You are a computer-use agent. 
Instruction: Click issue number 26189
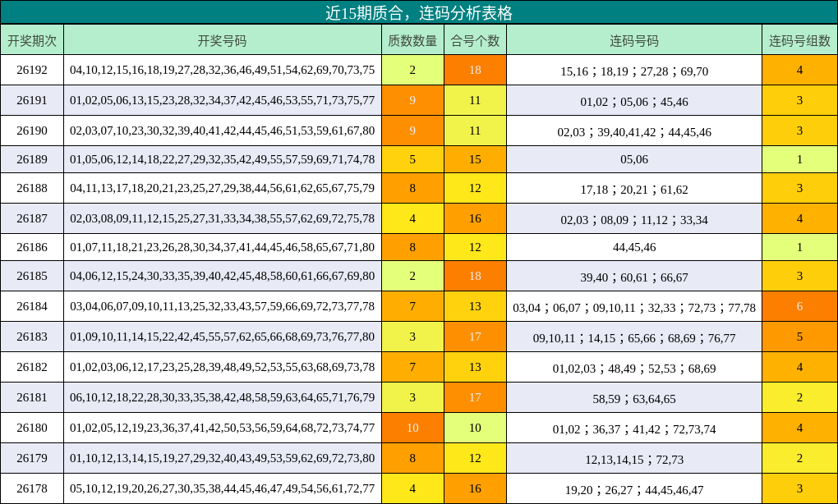point(32,159)
